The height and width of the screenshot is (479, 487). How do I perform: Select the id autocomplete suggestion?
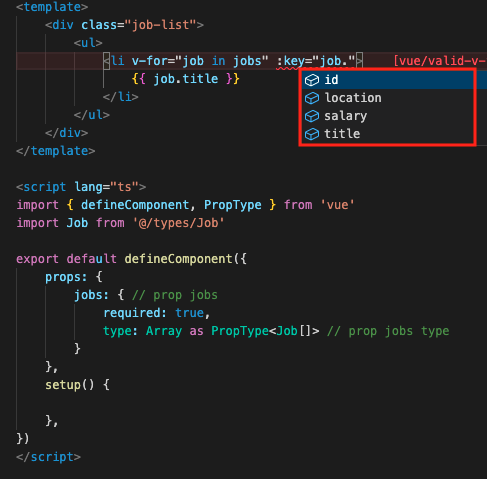click(x=388, y=80)
